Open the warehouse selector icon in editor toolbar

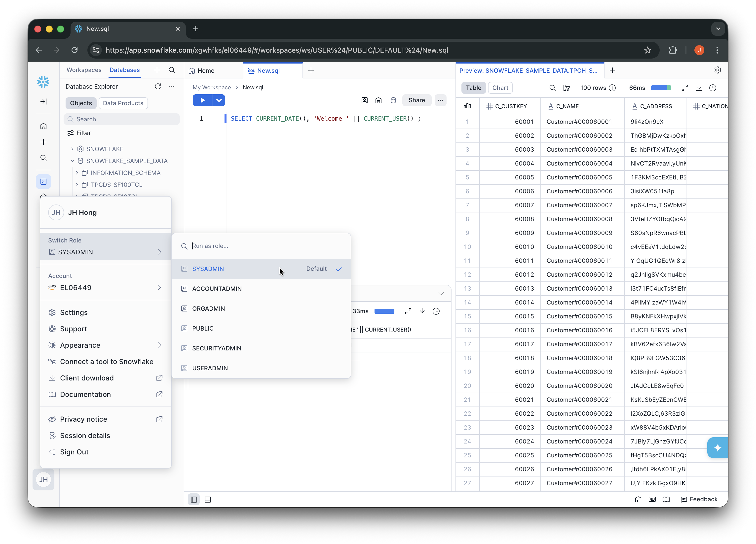(x=378, y=100)
